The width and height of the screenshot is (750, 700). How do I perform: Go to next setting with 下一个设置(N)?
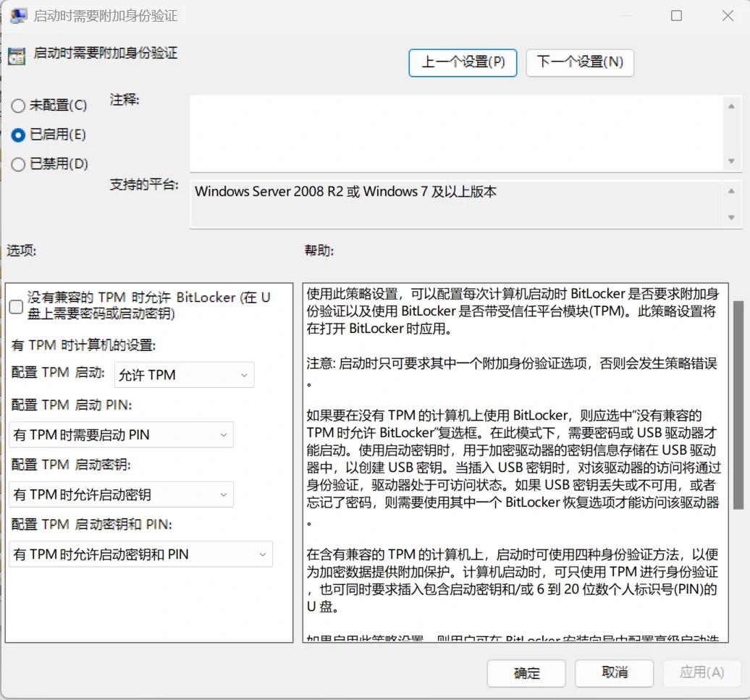pos(580,63)
